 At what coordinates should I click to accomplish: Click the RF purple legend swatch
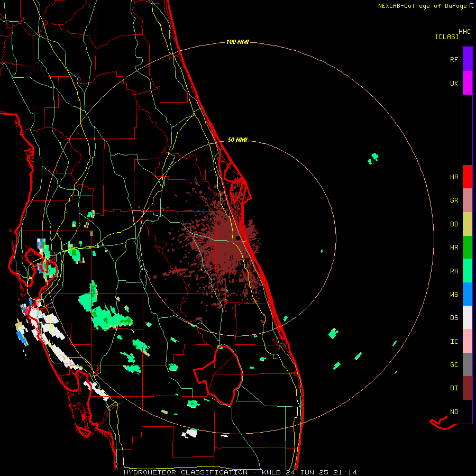coord(467,59)
